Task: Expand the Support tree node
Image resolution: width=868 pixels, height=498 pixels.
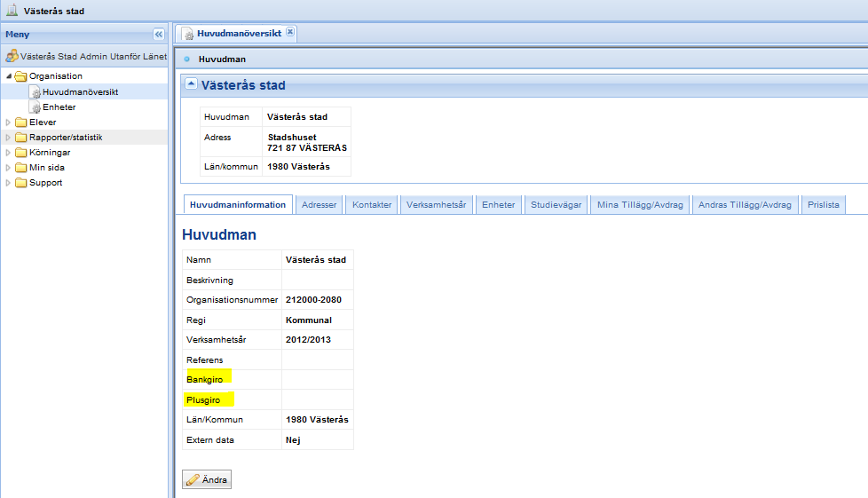Action: tap(8, 183)
